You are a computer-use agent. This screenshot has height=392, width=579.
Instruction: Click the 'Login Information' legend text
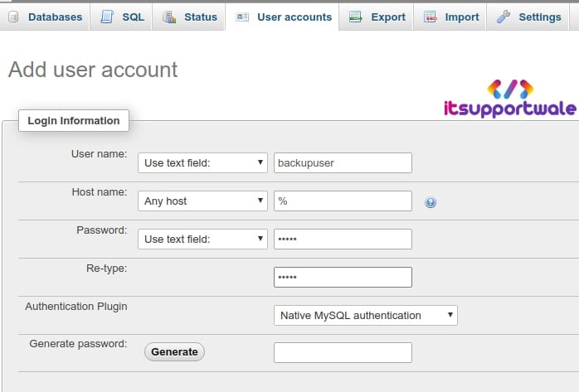point(74,121)
